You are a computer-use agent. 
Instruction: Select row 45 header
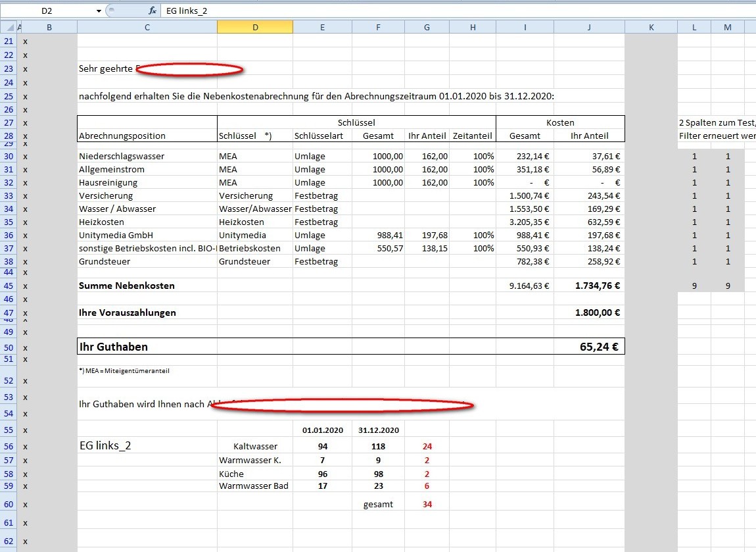tap(9, 286)
